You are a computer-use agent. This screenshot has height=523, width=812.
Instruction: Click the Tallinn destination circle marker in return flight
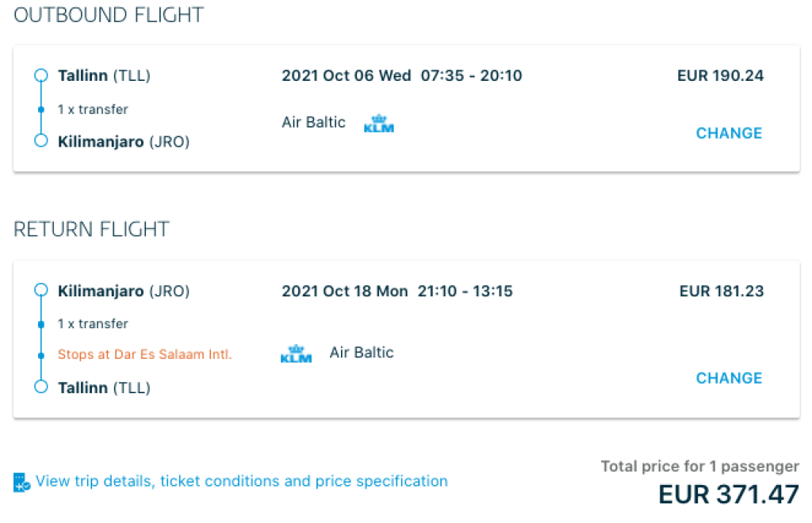pos(41,387)
